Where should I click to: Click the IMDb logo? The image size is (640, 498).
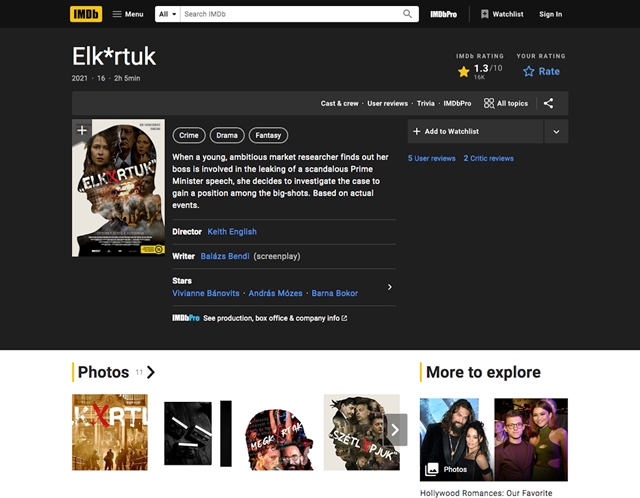pos(86,14)
